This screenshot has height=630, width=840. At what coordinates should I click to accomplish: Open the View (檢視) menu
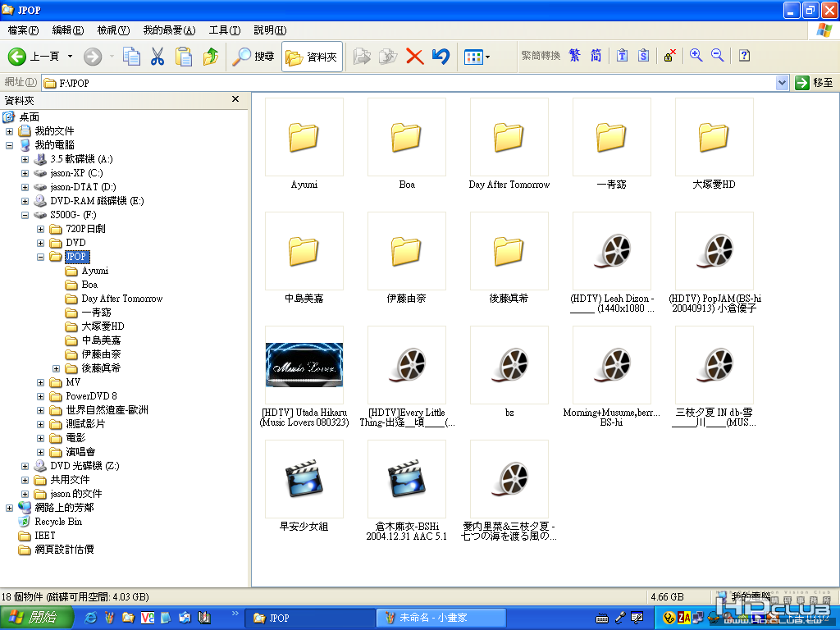point(113,30)
